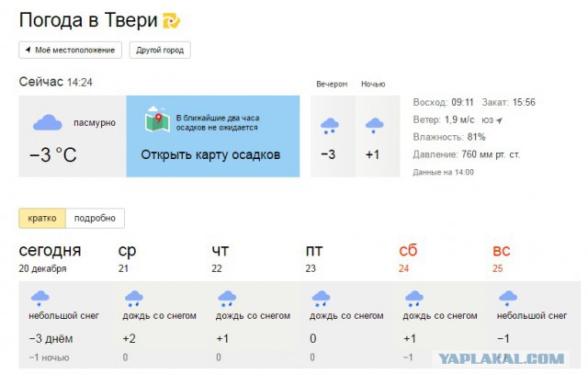Viewport: 588px width, 386px height.
Task: Click the yellow pinwheel logo beside Погода в Твери
Action: tap(172, 20)
